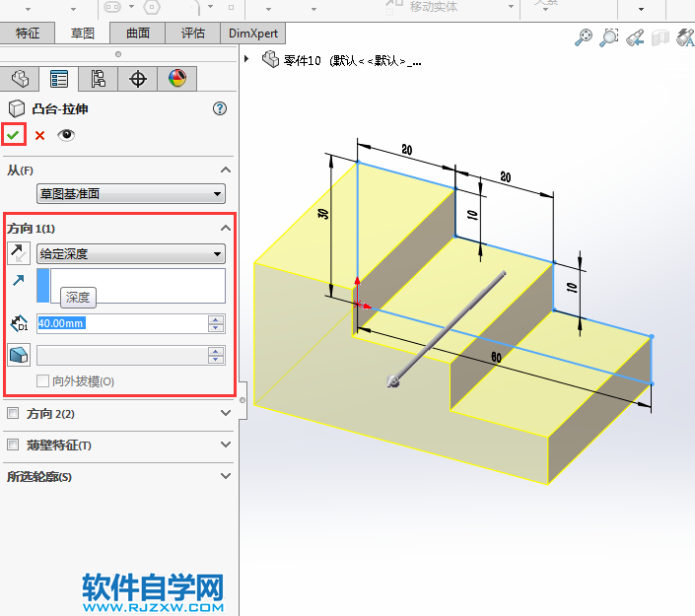Open 移动实体 toolbar dropdown arrow
This screenshot has width=695, height=616.
click(511, 7)
